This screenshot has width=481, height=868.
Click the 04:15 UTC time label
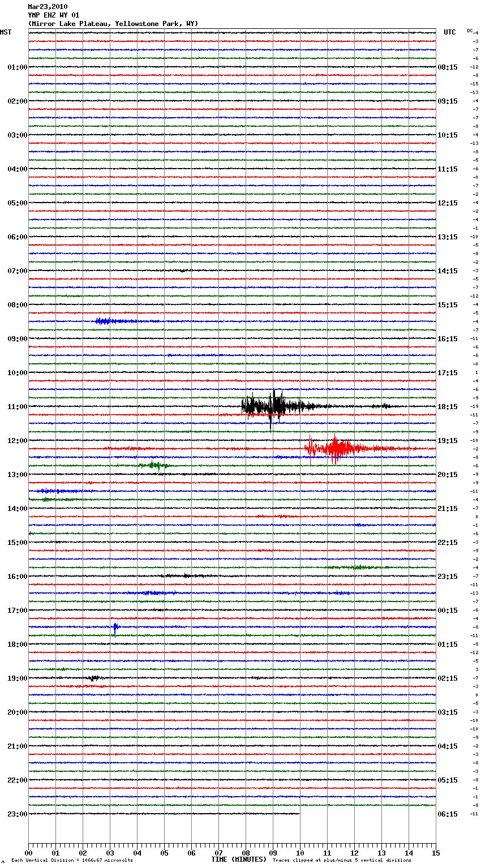click(448, 746)
